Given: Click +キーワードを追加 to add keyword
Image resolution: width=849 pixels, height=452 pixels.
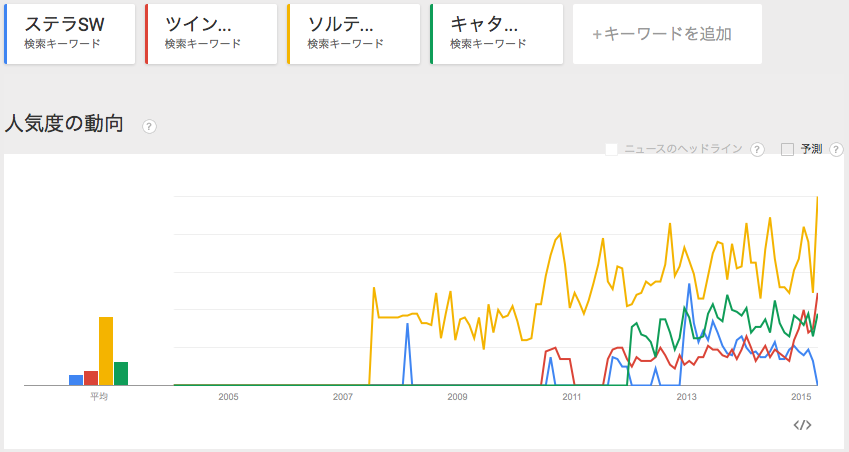Looking at the screenshot, I should 667,34.
